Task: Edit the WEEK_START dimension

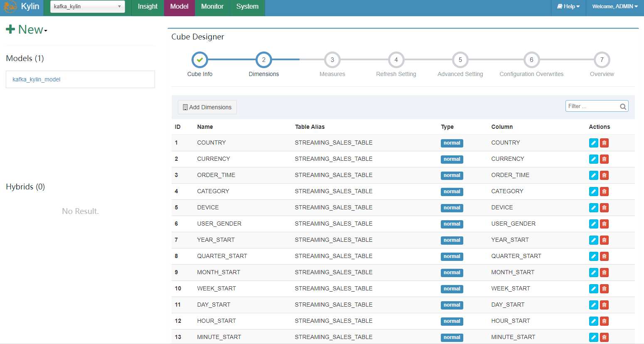Action: point(594,289)
